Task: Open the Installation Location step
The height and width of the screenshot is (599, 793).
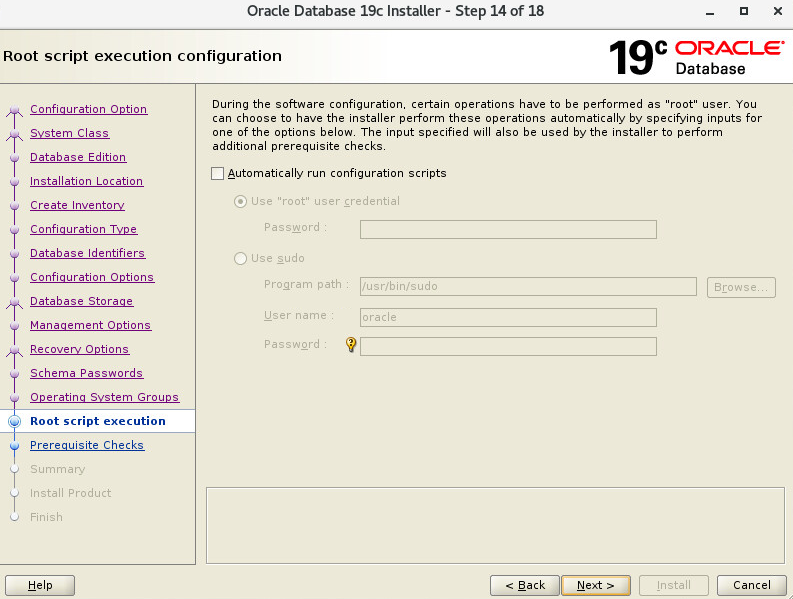Action: pos(86,181)
